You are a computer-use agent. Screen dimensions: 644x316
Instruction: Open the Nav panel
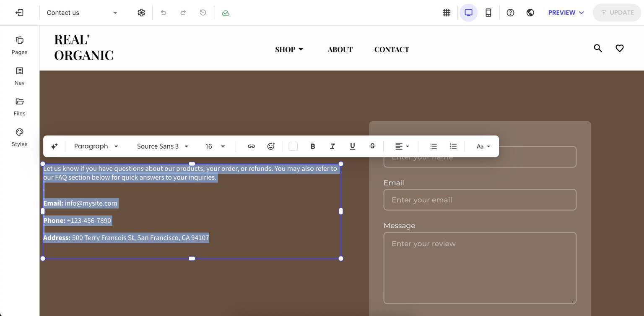[x=20, y=76]
